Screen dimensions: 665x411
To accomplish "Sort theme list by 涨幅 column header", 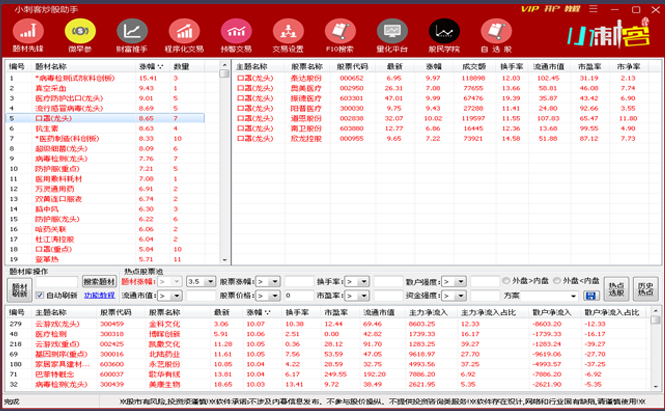I will pyautogui.click(x=152, y=67).
